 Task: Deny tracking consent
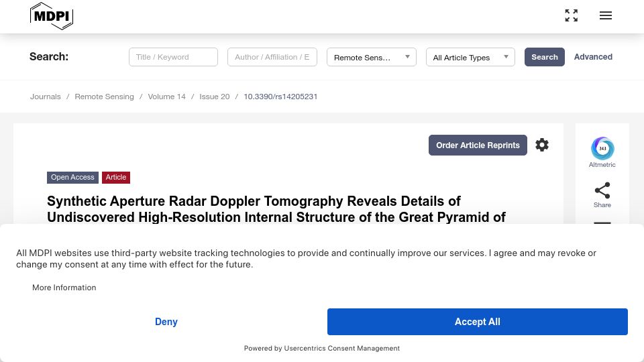click(x=166, y=322)
